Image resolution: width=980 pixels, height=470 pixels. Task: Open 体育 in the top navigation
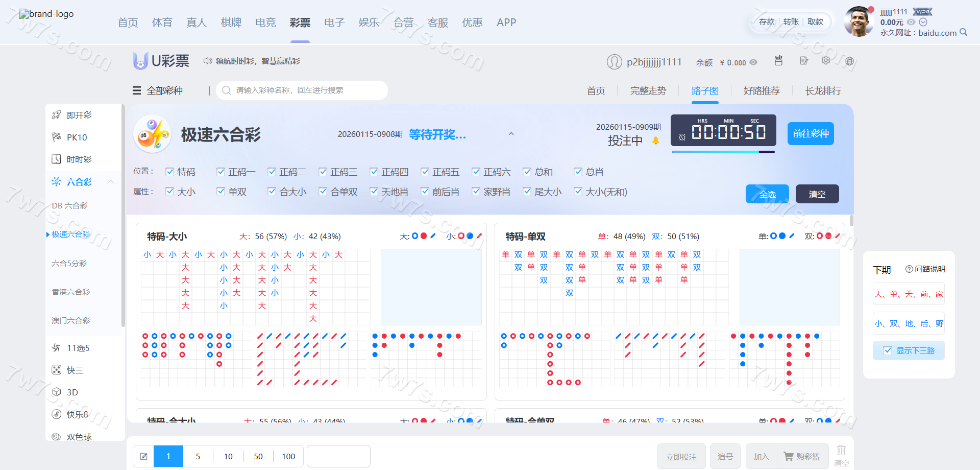click(162, 22)
